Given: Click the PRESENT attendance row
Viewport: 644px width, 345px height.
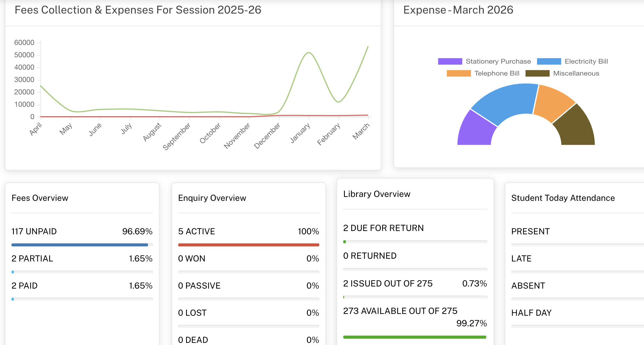Looking at the screenshot, I should pos(530,232).
